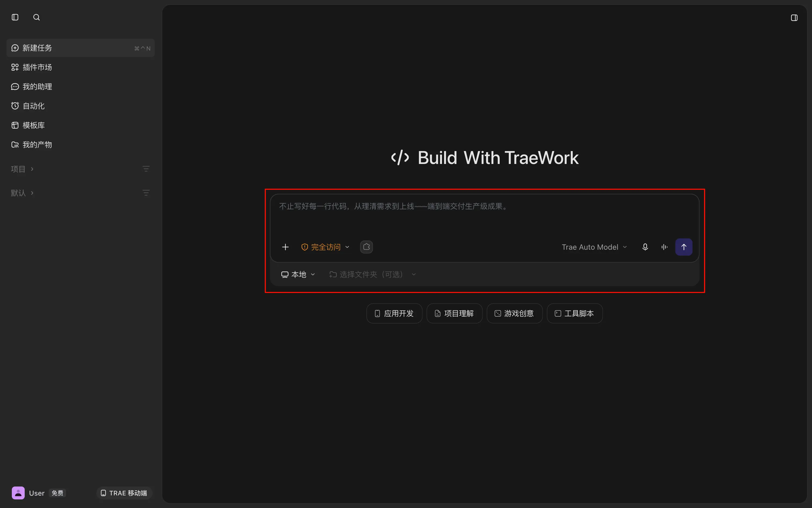Click the audio waveform icon
This screenshot has width=812, height=508.
pos(664,247)
